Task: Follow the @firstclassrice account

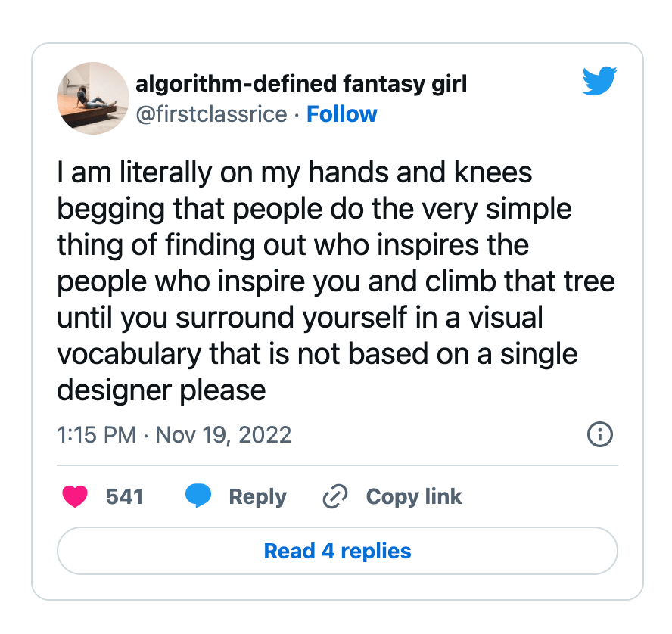Action: click(341, 114)
